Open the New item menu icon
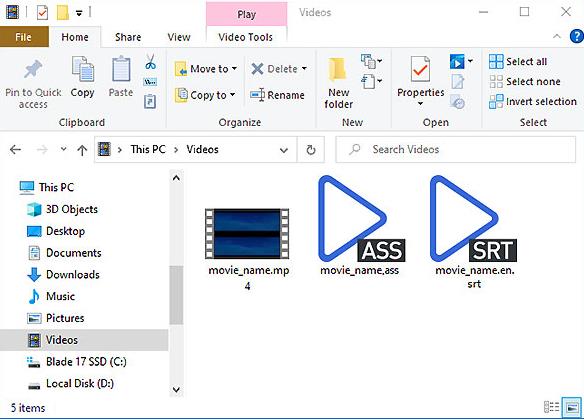The image size is (584, 420). coord(371,61)
